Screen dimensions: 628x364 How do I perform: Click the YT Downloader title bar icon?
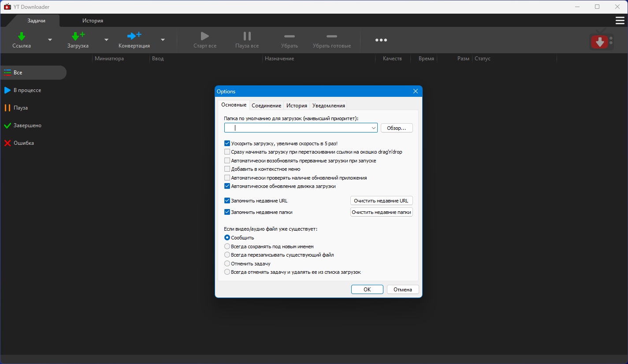click(x=7, y=7)
